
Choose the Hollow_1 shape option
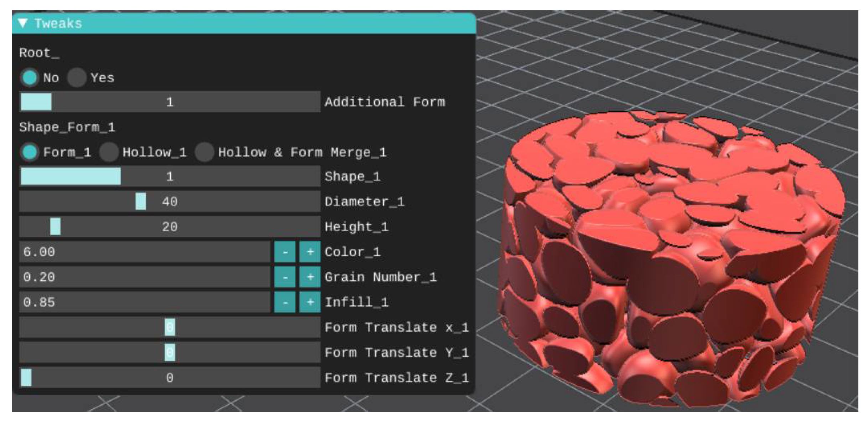tap(109, 152)
